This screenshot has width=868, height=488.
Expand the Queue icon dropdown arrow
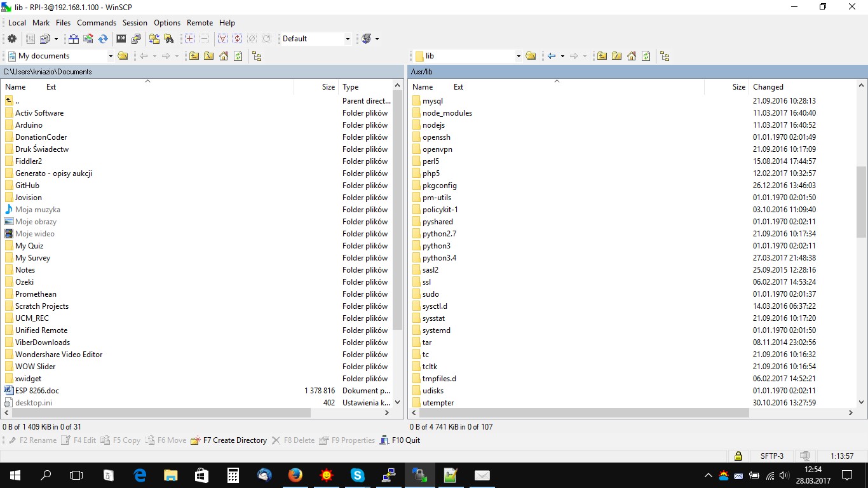(x=55, y=39)
